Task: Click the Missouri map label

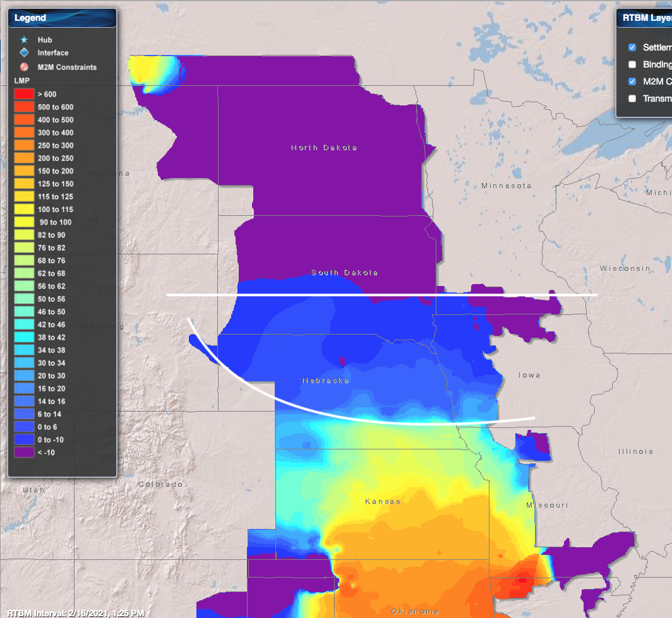Action: pos(548,506)
